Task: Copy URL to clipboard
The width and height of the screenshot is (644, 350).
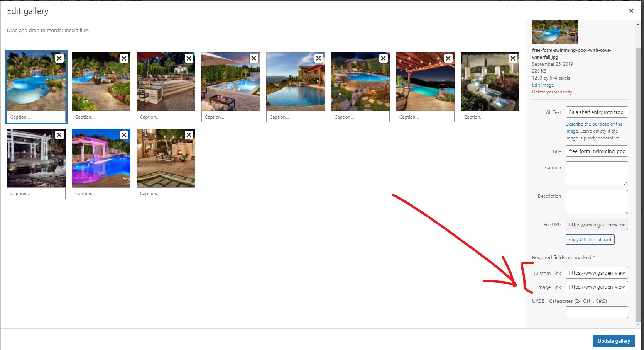Action: tap(590, 240)
